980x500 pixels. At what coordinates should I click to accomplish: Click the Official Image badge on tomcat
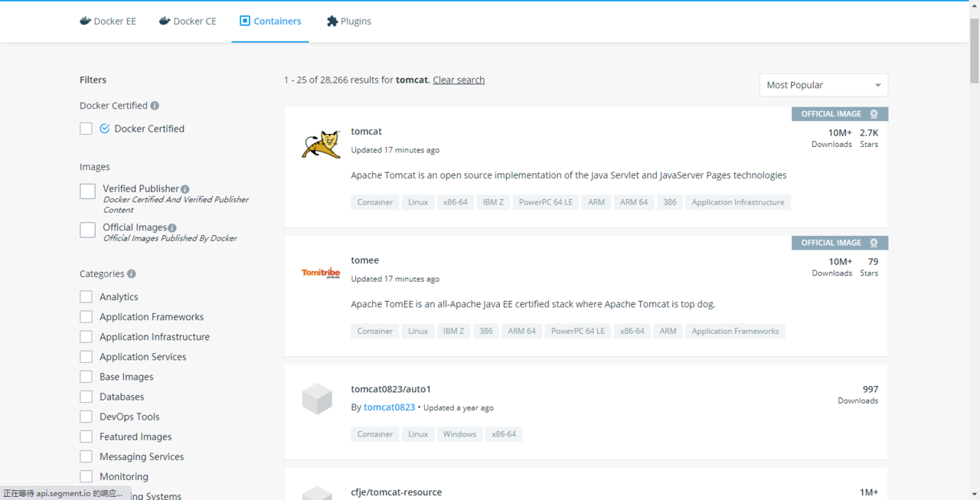click(x=839, y=114)
